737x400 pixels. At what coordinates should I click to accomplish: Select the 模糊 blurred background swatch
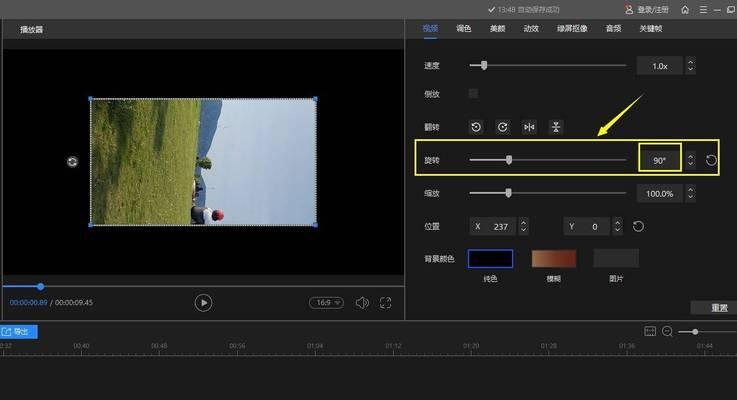click(x=554, y=259)
